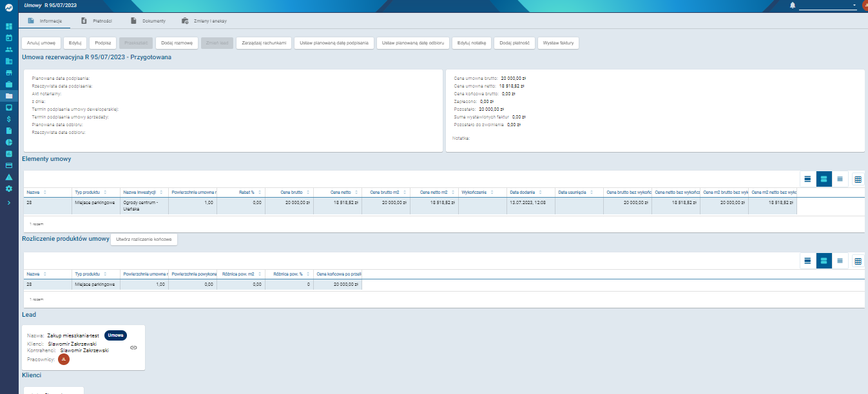Click the Utwórz rozliczenie końcowe button
868x394 pixels.
(144, 239)
